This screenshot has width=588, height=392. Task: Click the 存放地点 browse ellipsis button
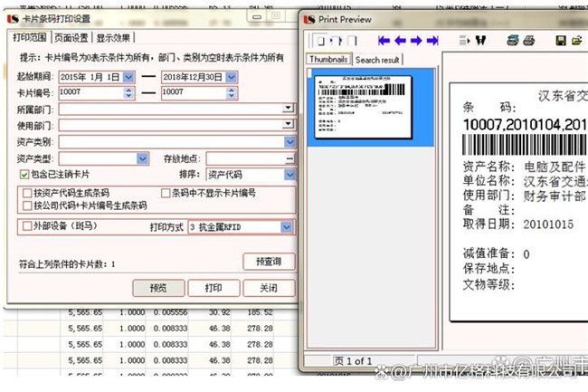pyautogui.click(x=289, y=158)
